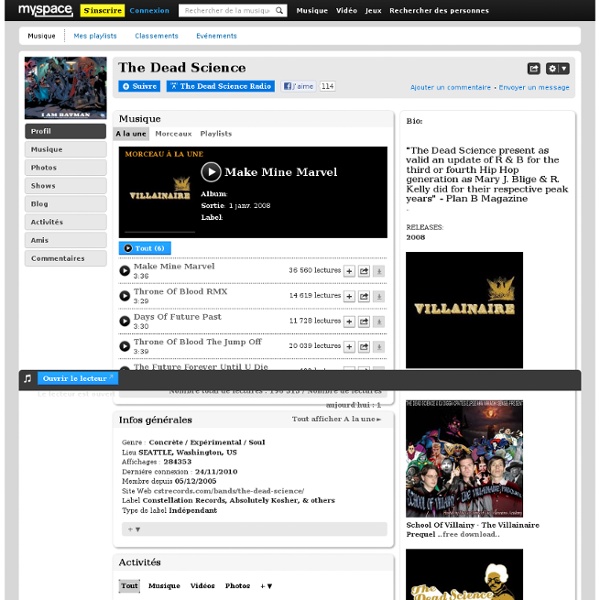Screen dimensions: 600x600
Task: Share the Make Mine Marvel track
Action: (x=364, y=271)
